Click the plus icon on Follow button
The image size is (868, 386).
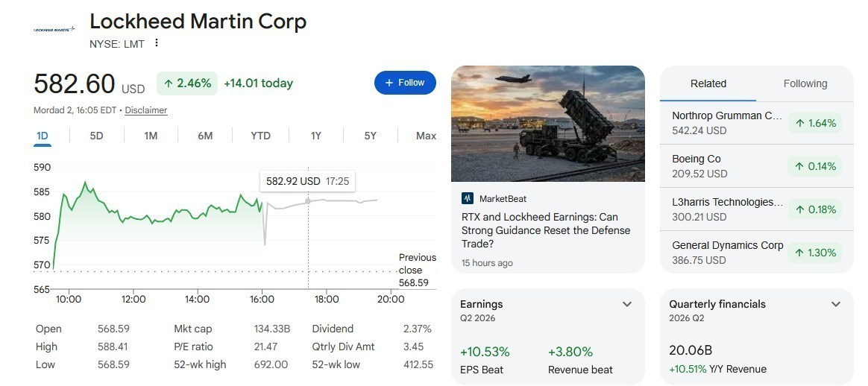pos(389,83)
